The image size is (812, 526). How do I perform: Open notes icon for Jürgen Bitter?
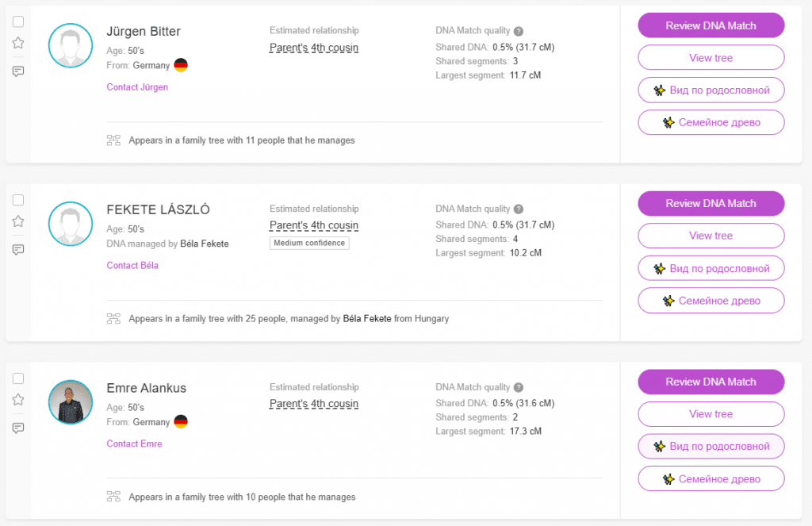coord(18,71)
